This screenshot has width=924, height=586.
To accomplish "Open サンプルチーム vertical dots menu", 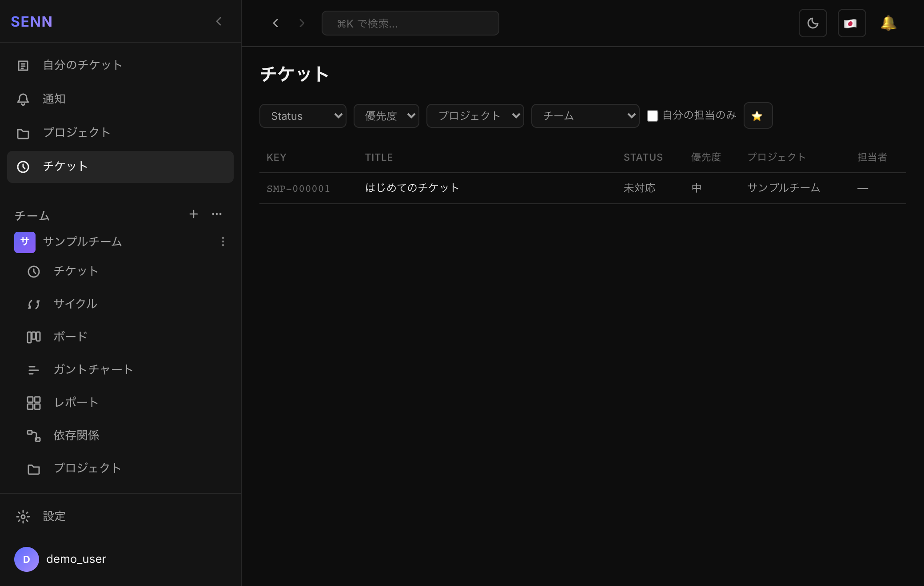I will 223,242.
